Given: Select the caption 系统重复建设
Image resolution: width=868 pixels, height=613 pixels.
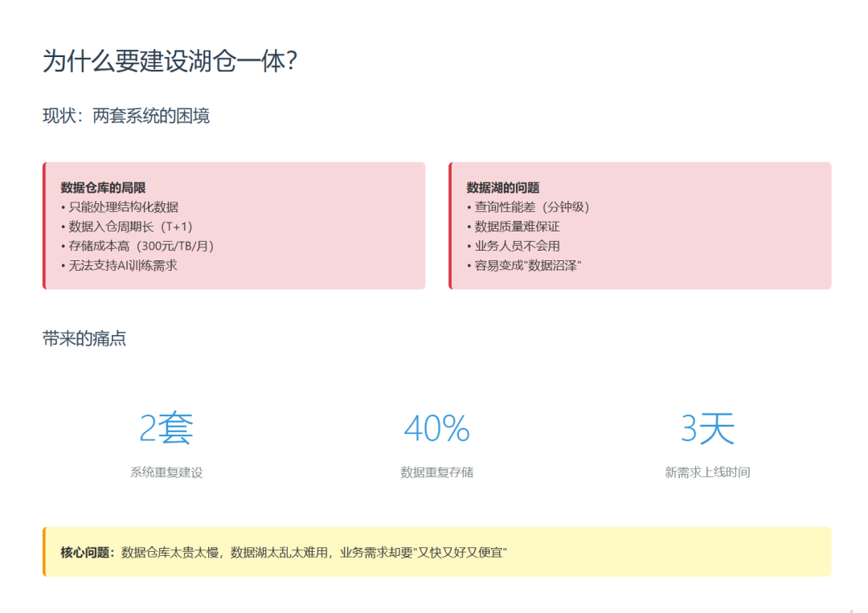Looking at the screenshot, I should [x=166, y=472].
